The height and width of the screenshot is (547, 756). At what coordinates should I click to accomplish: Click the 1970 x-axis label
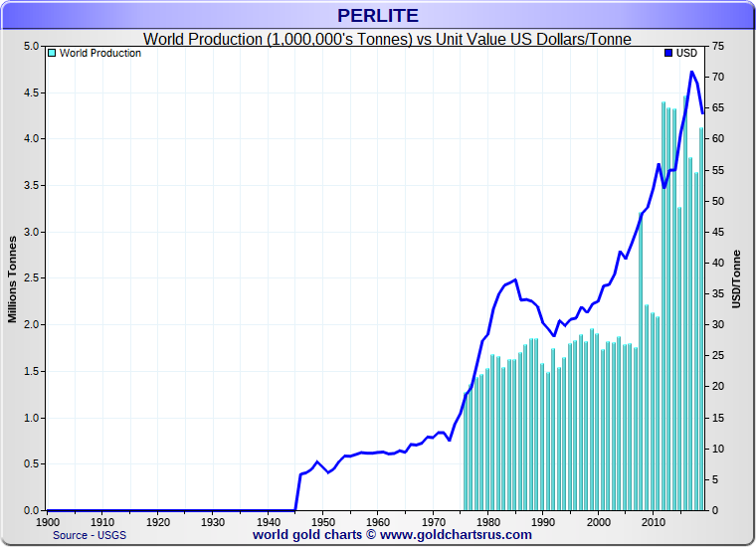434,522
